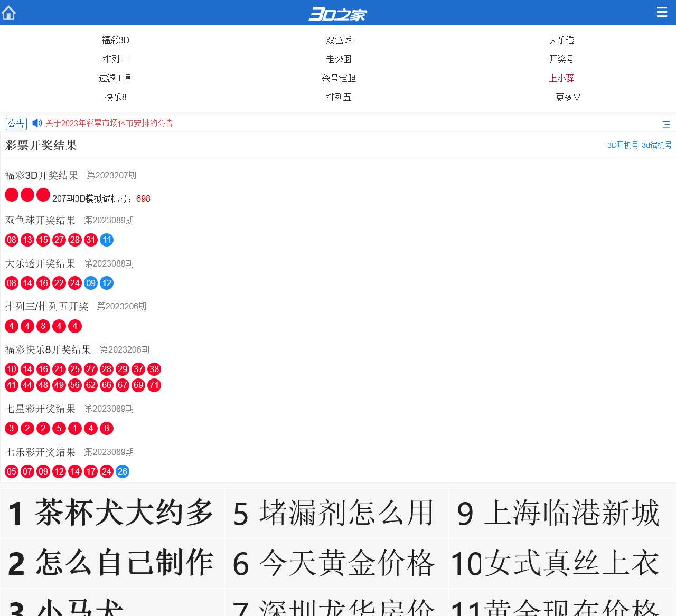Click 七星彩 ball showing 5
The height and width of the screenshot is (616, 676).
click(59, 429)
